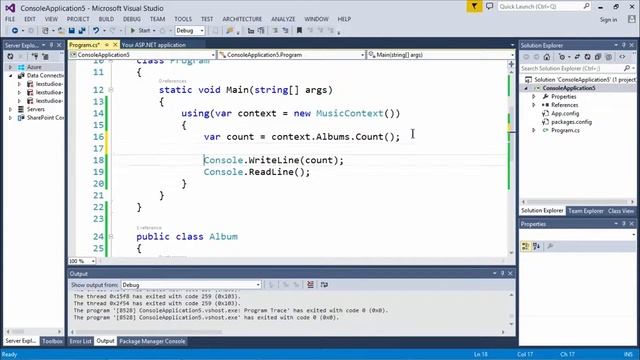
Task: Open the BUILD menu
Action: pyautogui.click(x=106, y=19)
